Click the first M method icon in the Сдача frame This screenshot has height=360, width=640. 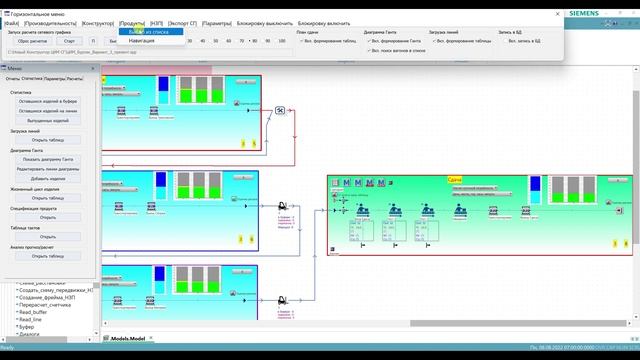(x=347, y=183)
